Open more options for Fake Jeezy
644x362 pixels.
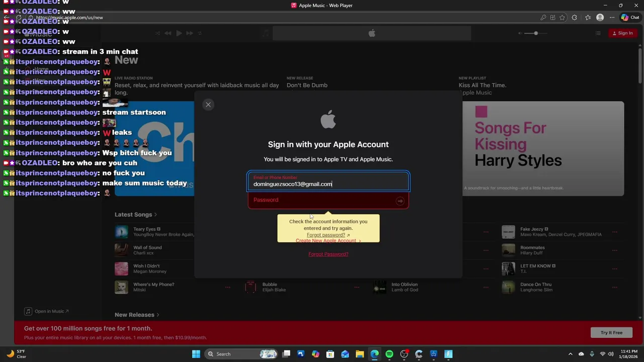pos(615,232)
